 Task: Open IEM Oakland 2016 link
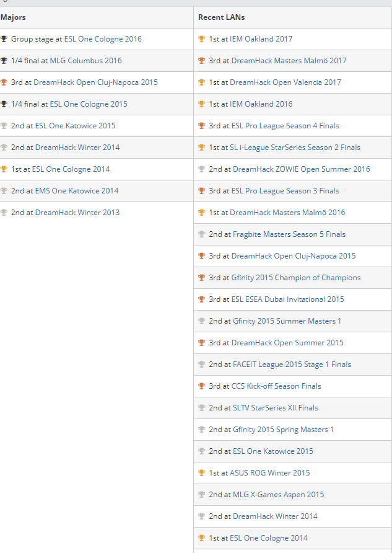tap(261, 104)
